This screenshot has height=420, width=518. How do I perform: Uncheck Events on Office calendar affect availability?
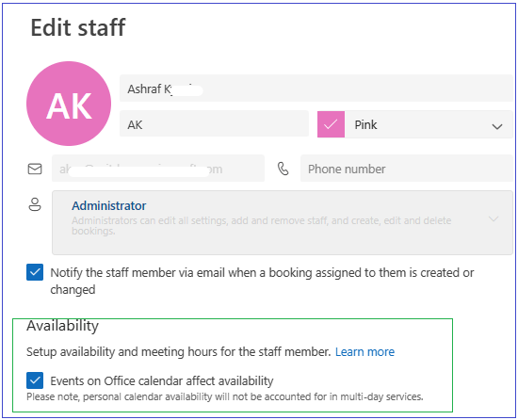coord(35,380)
